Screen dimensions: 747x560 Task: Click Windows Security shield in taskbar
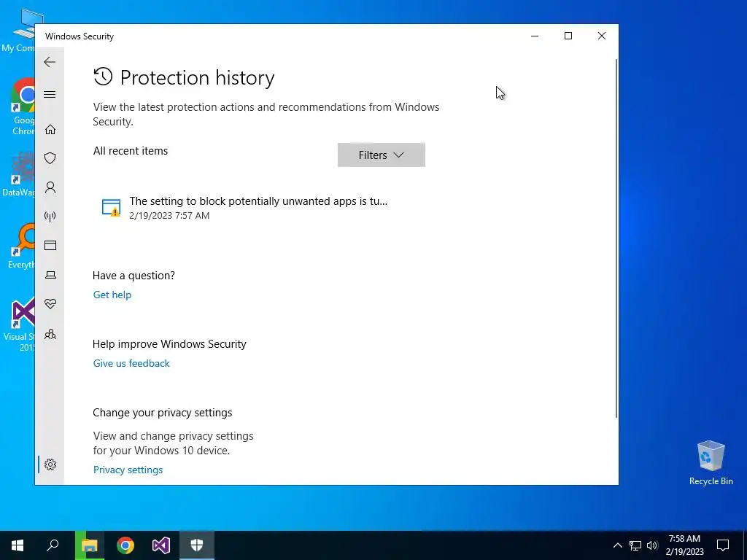[x=197, y=545]
